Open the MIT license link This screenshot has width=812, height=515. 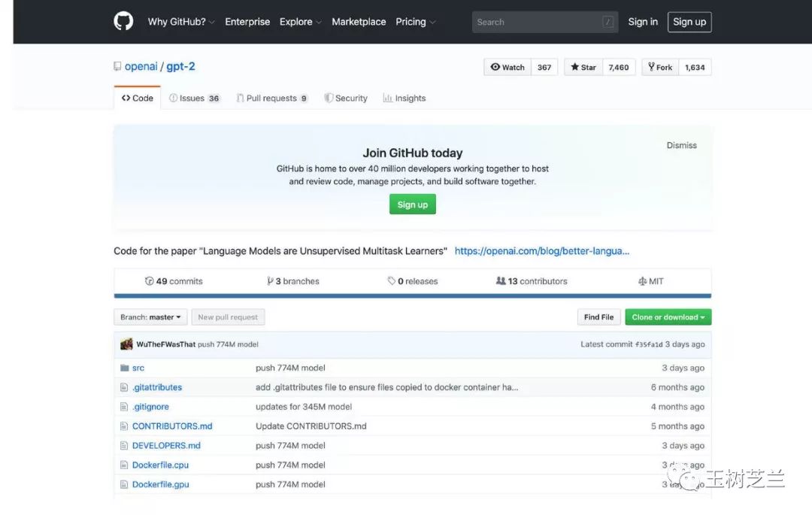coord(651,281)
